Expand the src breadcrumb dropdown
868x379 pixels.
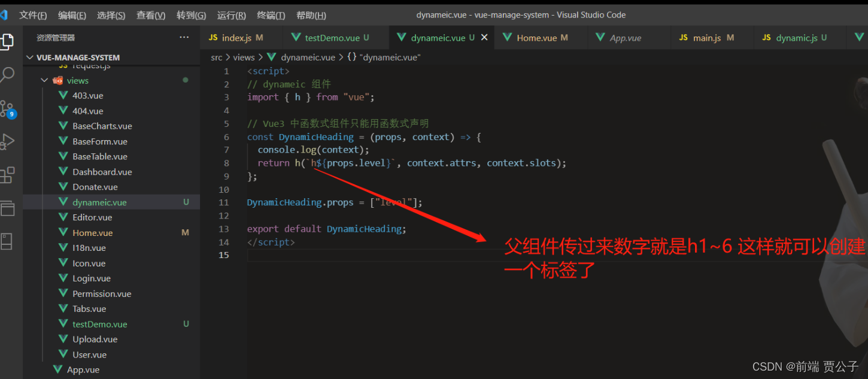216,57
